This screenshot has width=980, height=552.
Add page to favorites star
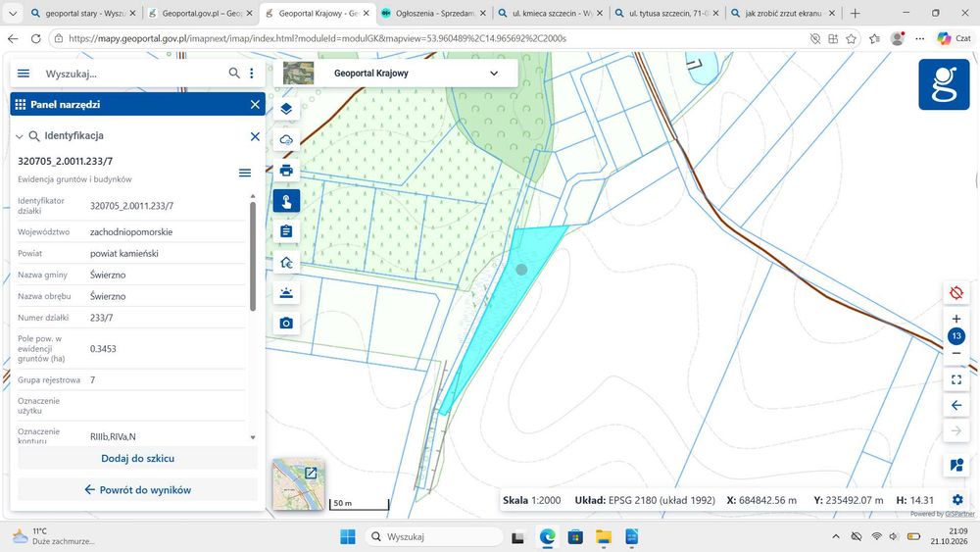851,39
